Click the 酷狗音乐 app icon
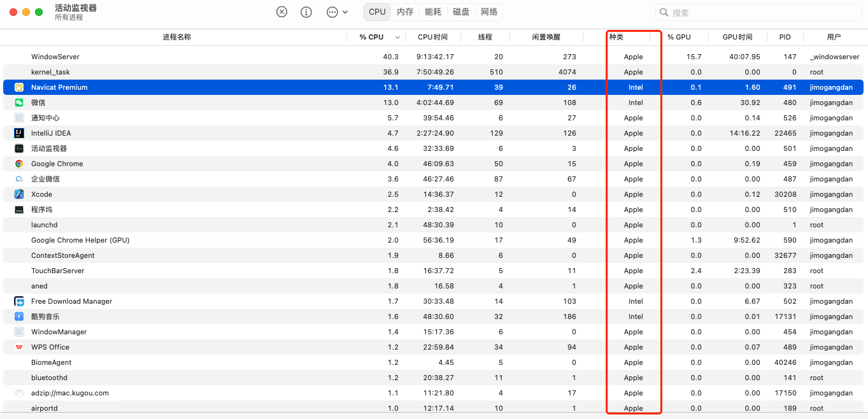The image size is (868, 419). [19, 316]
